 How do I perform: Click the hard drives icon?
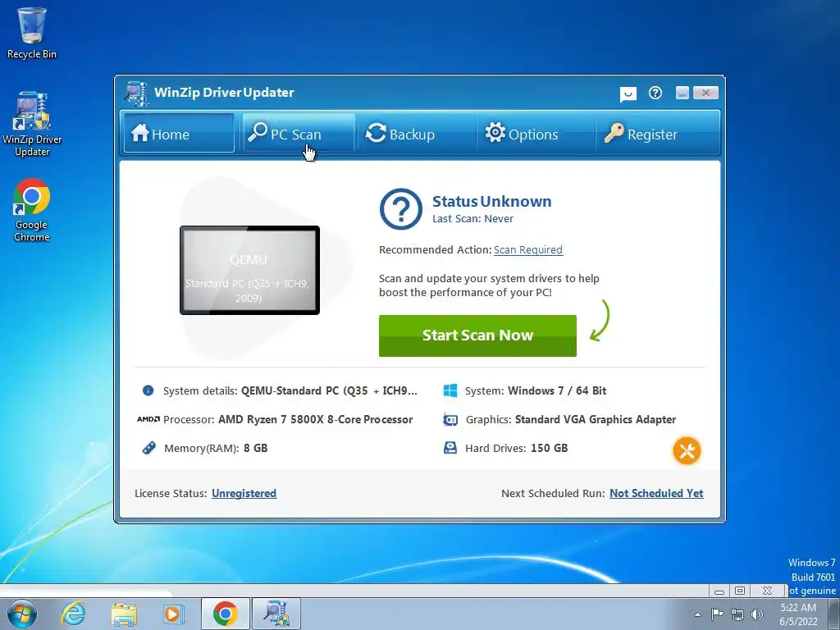pyautogui.click(x=450, y=448)
